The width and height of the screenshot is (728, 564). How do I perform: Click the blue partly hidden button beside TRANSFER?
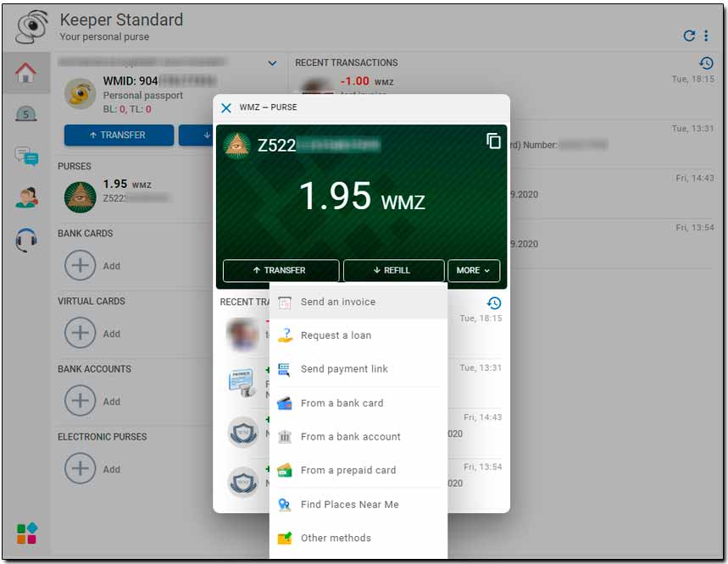point(196,135)
